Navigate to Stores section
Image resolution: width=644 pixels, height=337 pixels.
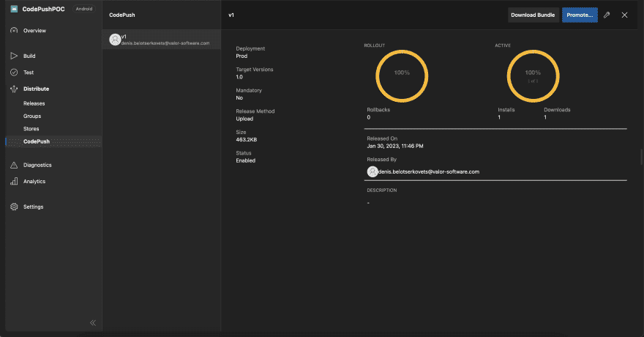pyautogui.click(x=31, y=129)
